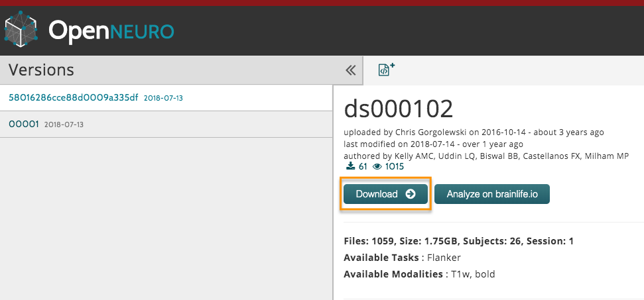Click 'Available Modalities : T1w, bold' text
Viewport: 644px width, 300px height.
[x=419, y=274]
